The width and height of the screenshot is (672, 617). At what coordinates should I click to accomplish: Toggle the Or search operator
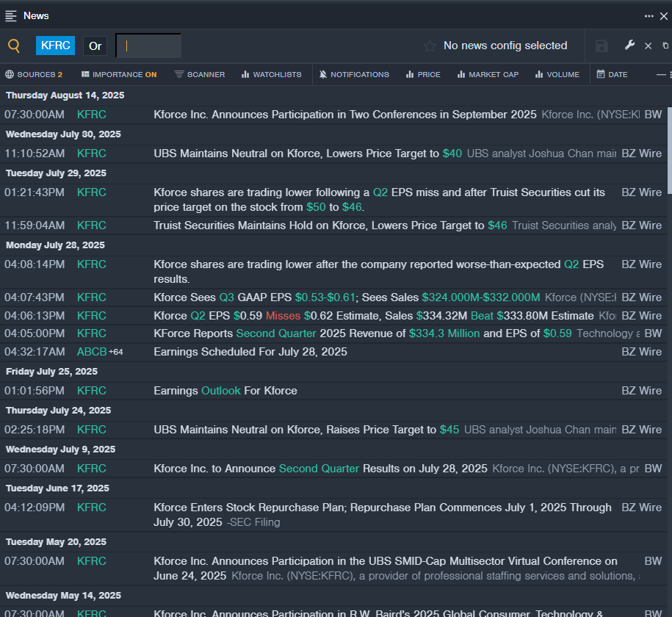click(95, 46)
